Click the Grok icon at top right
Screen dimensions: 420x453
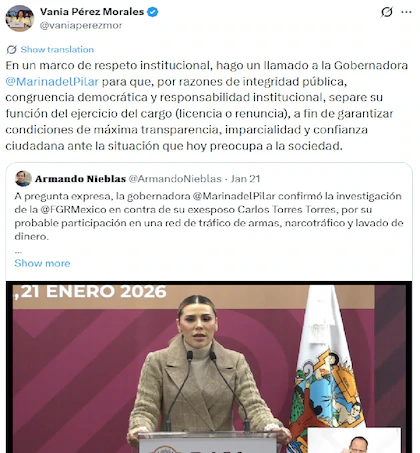387,12
